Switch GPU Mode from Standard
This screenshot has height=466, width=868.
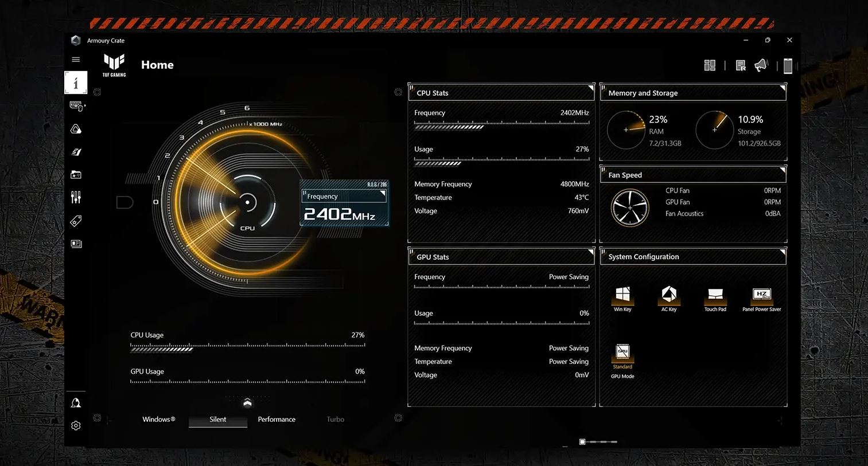pos(622,352)
